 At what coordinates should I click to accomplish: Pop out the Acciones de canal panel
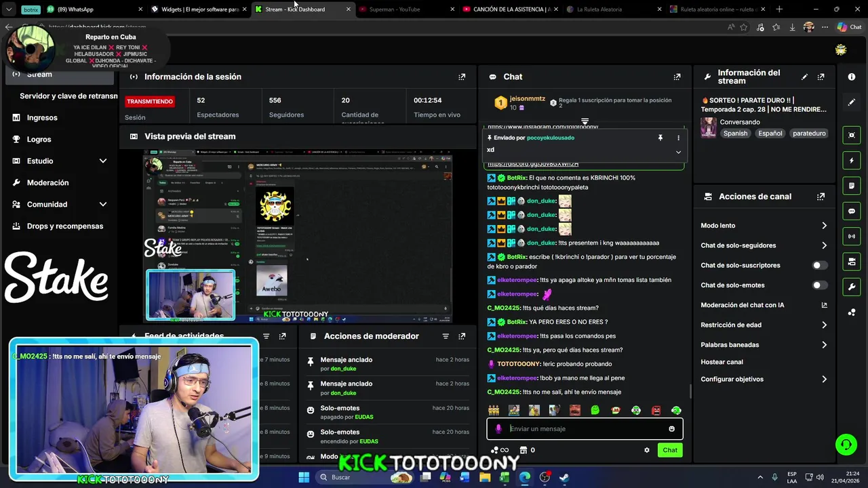coord(821,197)
